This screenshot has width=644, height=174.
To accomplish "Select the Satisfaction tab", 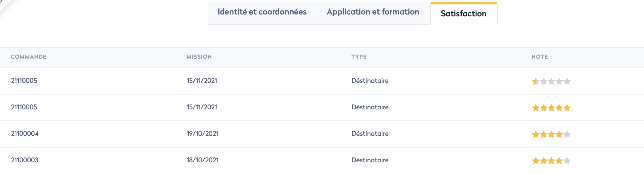I will (x=463, y=14).
